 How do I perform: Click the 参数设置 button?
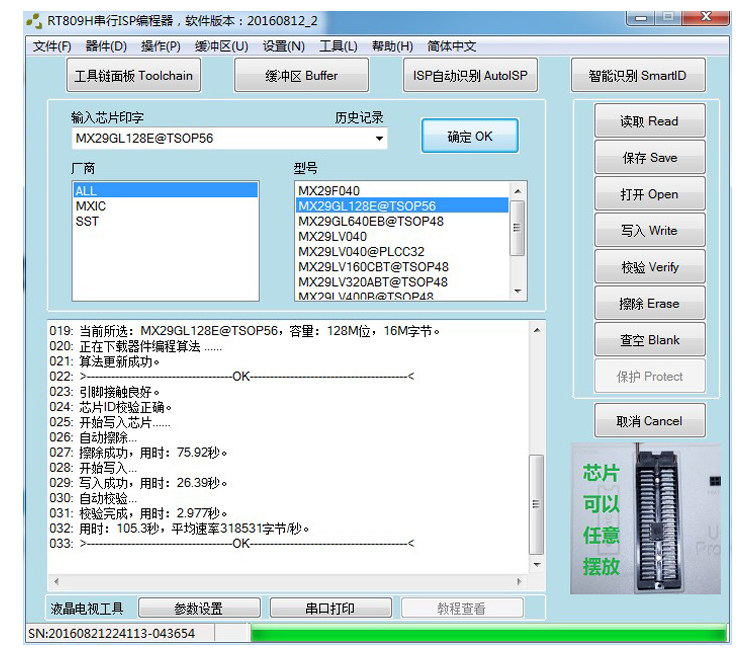click(x=199, y=608)
